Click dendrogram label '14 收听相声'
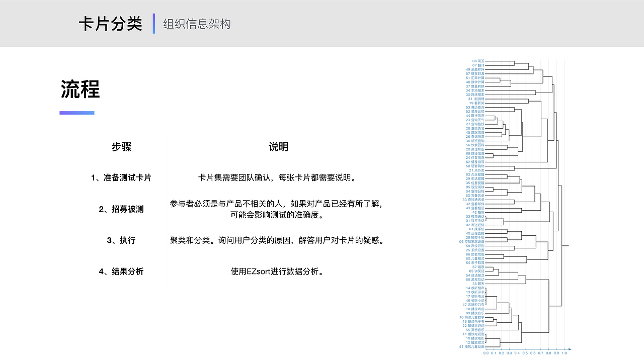The image size is (644, 362). point(475,288)
